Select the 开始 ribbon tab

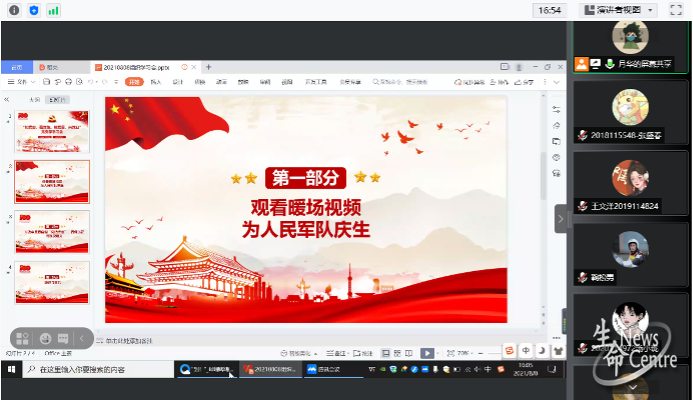133,82
